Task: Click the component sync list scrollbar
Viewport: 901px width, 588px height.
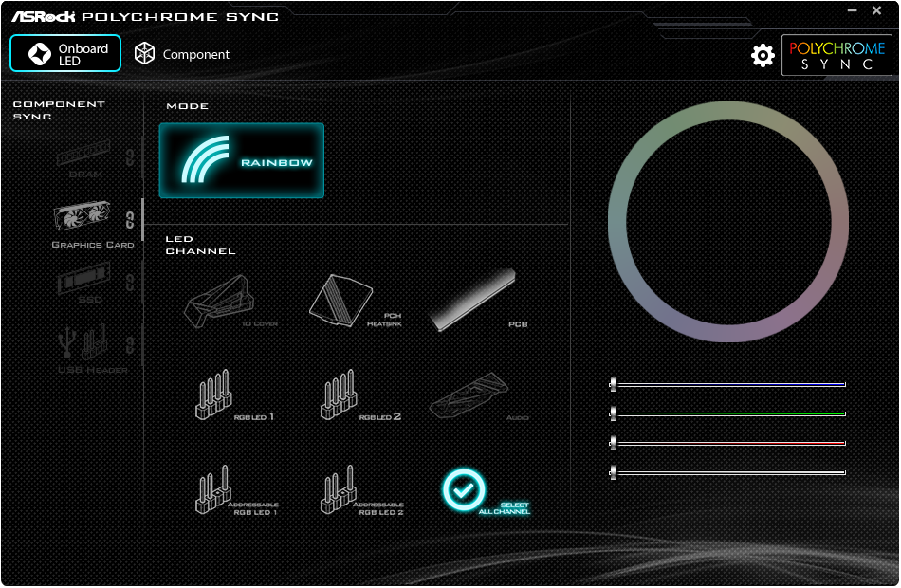Action: point(142,220)
